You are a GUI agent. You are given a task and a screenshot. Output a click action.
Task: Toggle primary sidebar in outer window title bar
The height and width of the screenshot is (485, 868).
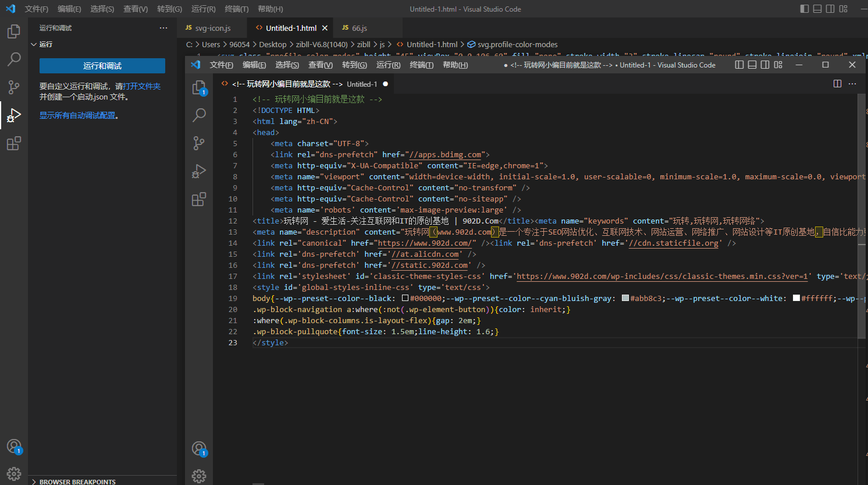805,9
